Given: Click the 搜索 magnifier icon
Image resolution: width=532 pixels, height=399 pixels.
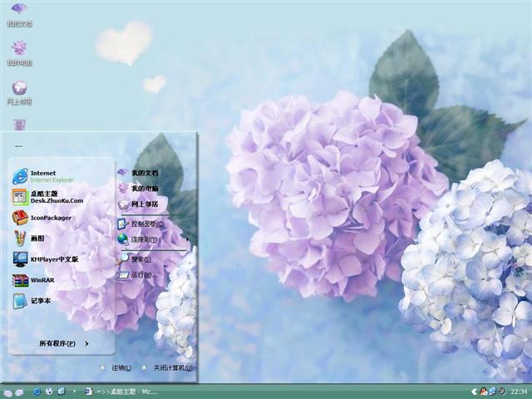Looking at the screenshot, I should pos(124,259).
